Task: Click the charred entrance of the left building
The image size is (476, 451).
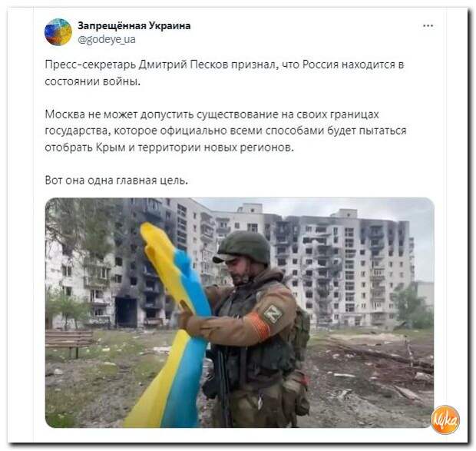Action: (126, 312)
